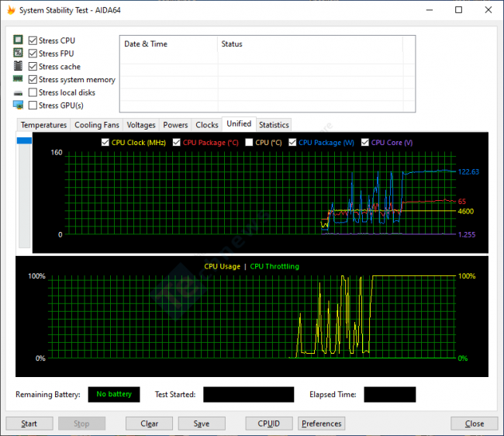504x436 pixels.
Task: Click the CPU chip icon beside Stress CPU
Action: point(18,40)
